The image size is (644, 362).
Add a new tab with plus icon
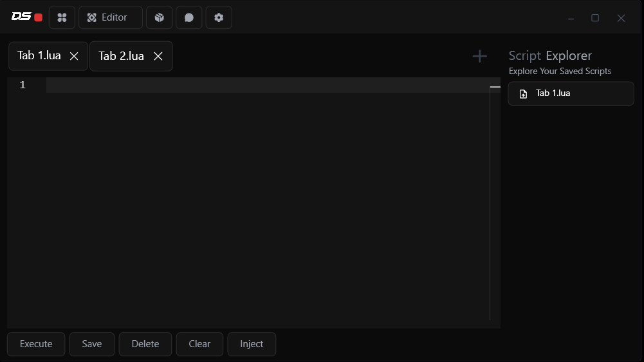[x=479, y=56]
